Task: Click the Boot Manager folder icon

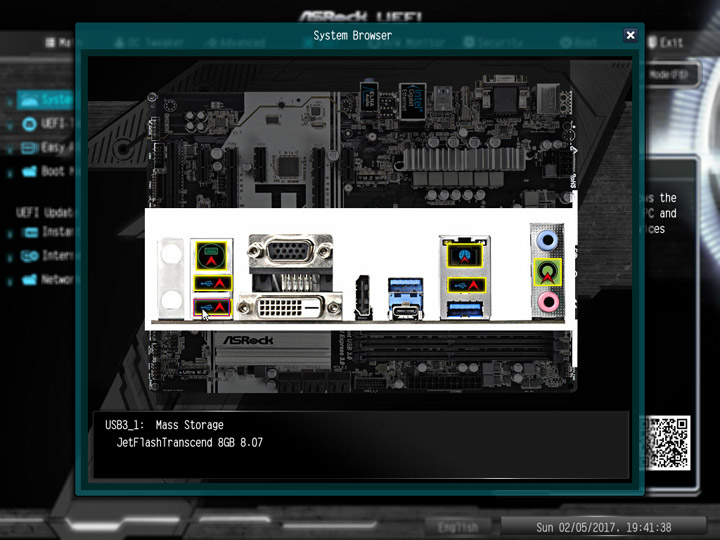Action: pos(30,172)
